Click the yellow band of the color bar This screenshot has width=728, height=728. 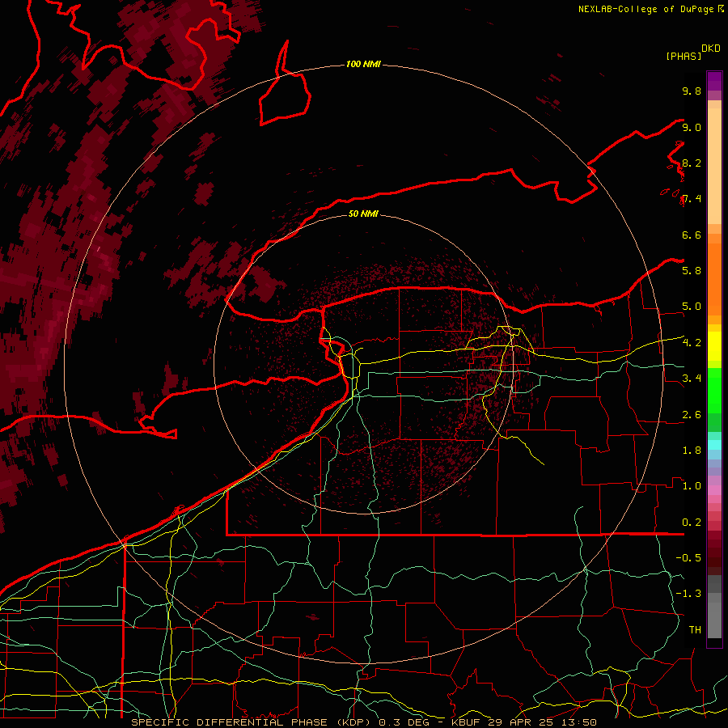[x=714, y=346]
